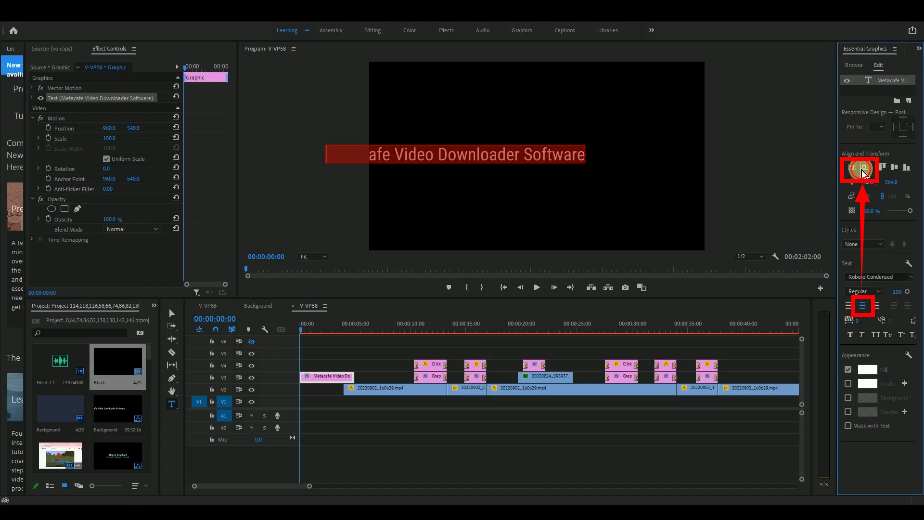Open the Browse tab in Essential Graphics
This screenshot has height=520, width=924.
pyautogui.click(x=854, y=65)
